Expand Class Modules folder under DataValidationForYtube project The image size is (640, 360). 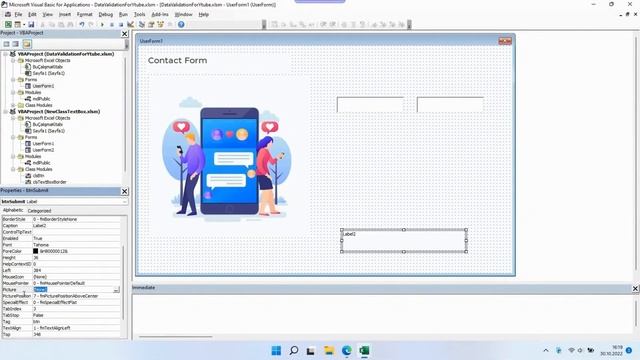pyautogui.click(x=13, y=105)
